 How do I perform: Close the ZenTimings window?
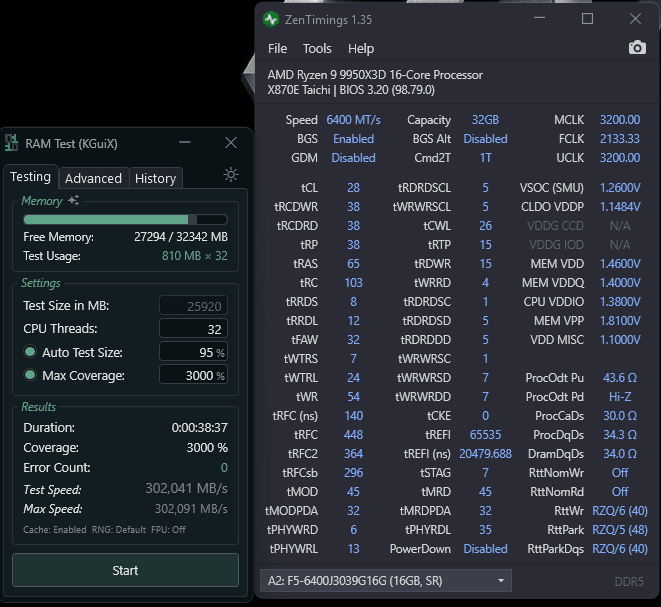coord(635,19)
